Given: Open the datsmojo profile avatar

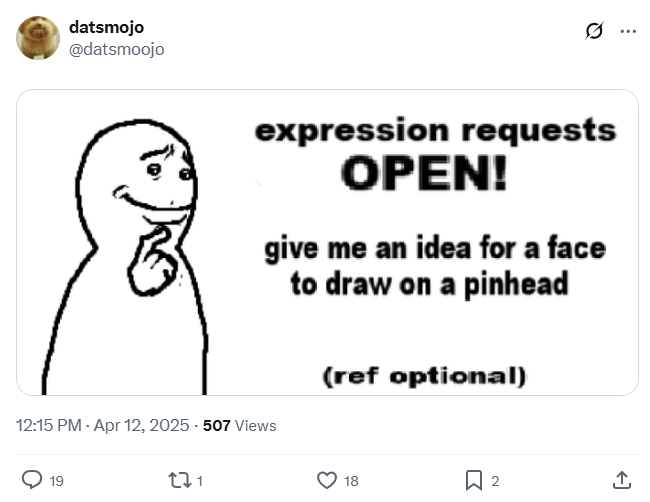Looking at the screenshot, I should tap(38, 37).
